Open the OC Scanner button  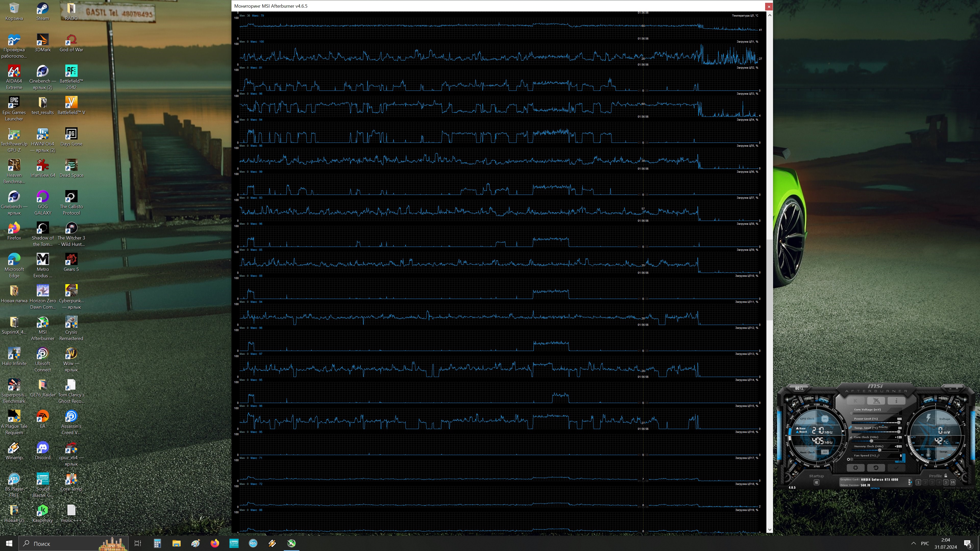pos(799,388)
